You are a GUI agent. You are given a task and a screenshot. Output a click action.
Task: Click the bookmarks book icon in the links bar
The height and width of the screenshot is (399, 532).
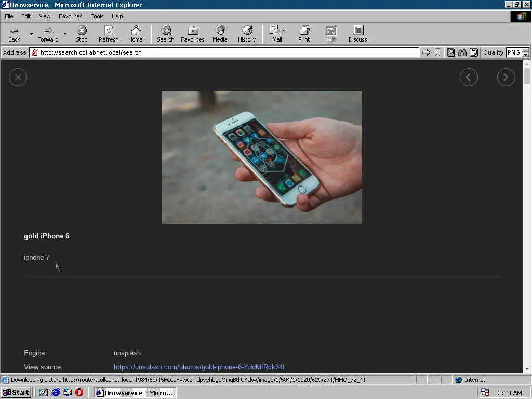click(x=451, y=52)
